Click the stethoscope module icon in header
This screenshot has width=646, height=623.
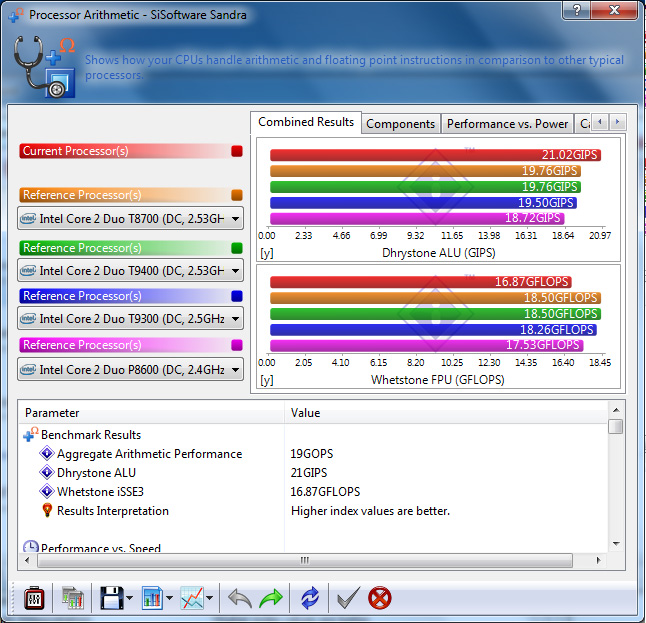click(44, 67)
